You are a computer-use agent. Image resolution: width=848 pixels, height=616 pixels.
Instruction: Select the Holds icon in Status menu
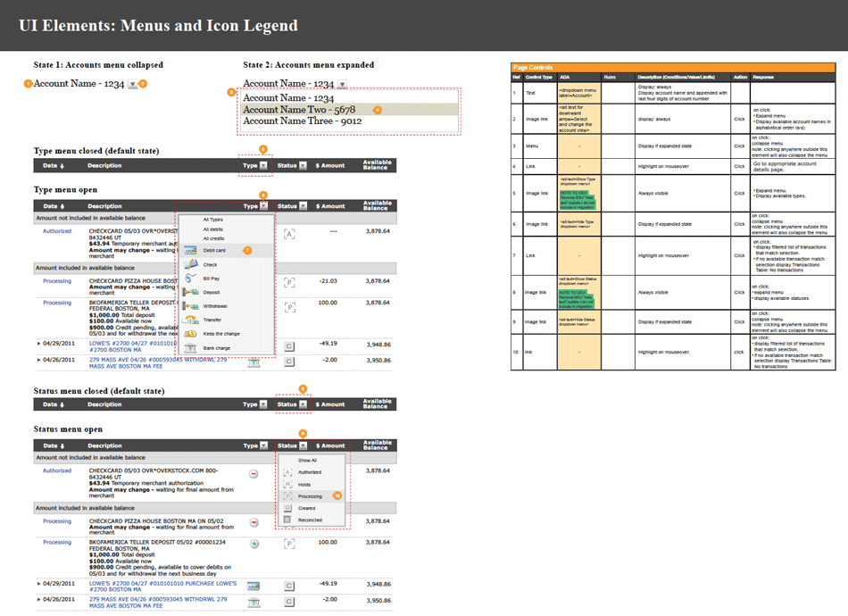287,484
